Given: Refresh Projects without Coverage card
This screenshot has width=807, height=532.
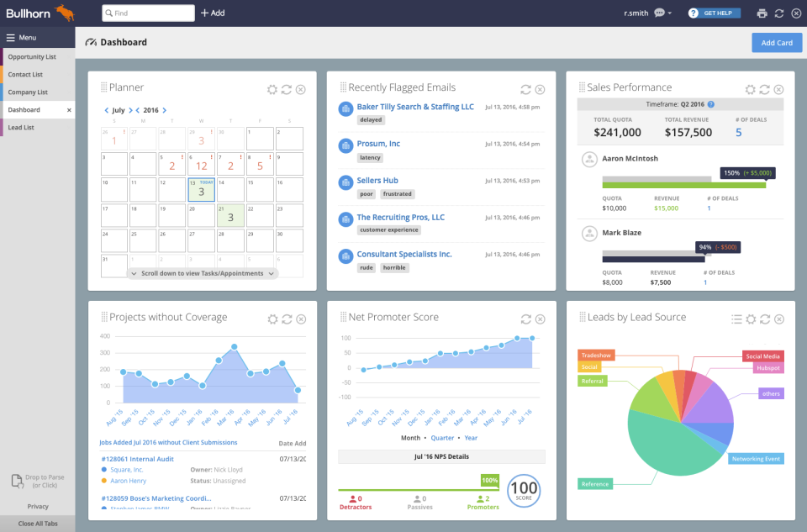Looking at the screenshot, I should [x=287, y=319].
